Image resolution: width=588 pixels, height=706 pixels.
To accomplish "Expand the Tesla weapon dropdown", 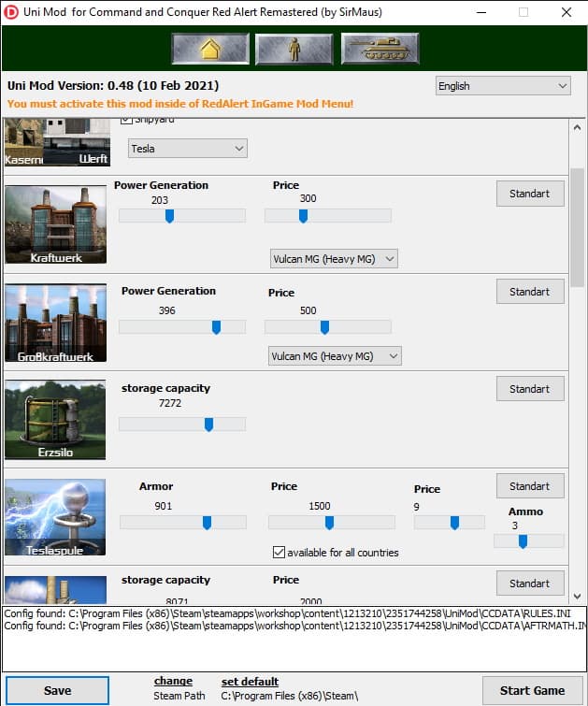I will (187, 149).
